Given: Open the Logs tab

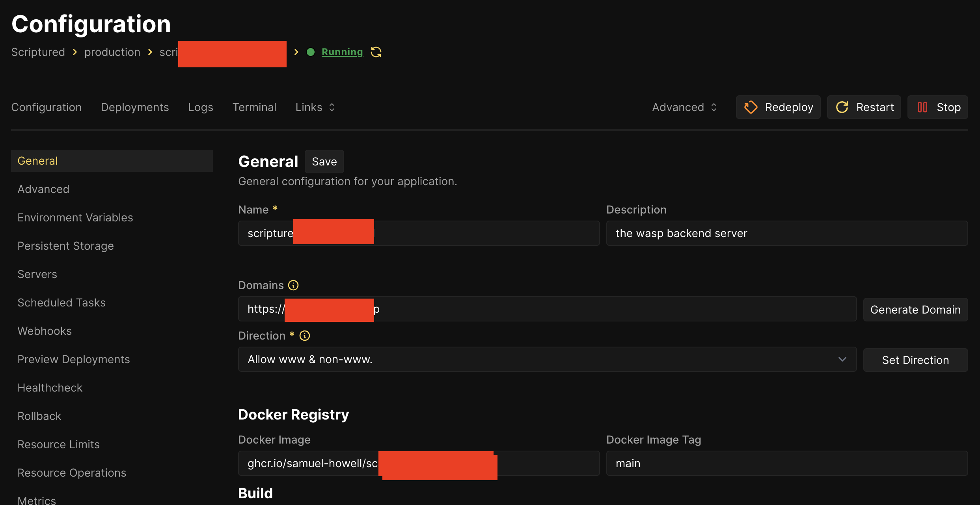Looking at the screenshot, I should pyautogui.click(x=201, y=107).
